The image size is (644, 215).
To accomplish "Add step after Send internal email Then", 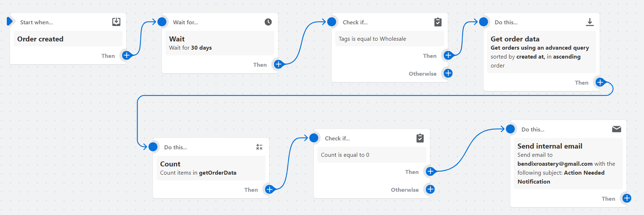I will tap(627, 198).
